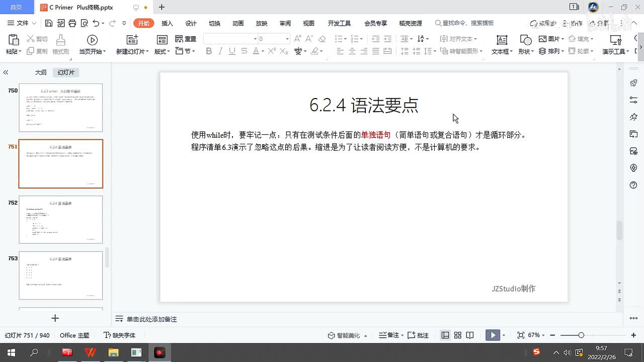
Task: Click 'Click to add notes' (单击此处添加备注) area
Action: pyautogui.click(x=151, y=319)
